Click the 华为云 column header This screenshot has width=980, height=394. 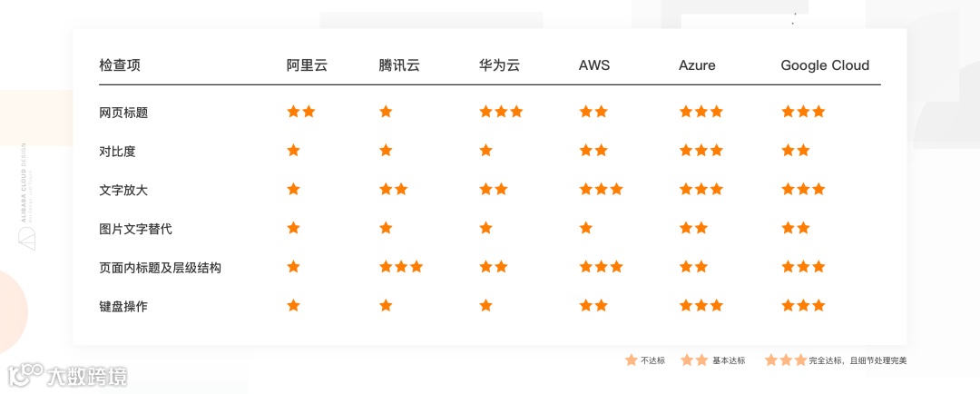[499, 65]
